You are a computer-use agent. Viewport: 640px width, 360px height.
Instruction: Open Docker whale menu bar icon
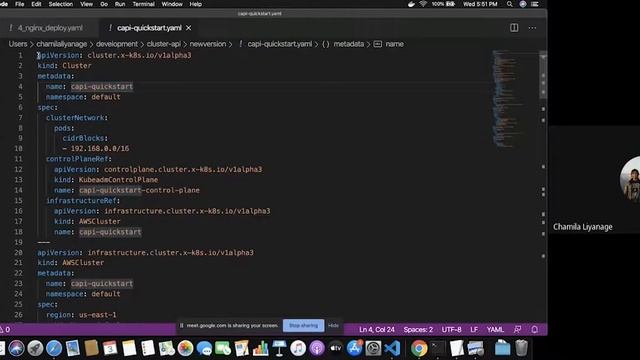(x=411, y=4)
